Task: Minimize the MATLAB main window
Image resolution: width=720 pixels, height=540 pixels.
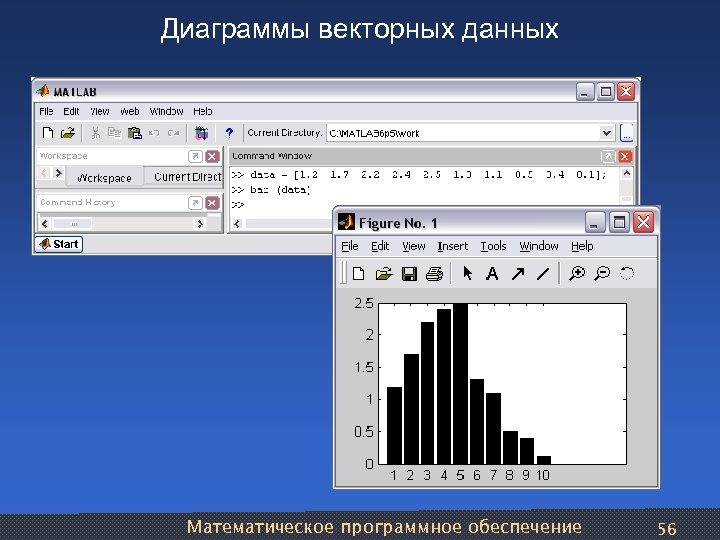Action: click(x=585, y=92)
